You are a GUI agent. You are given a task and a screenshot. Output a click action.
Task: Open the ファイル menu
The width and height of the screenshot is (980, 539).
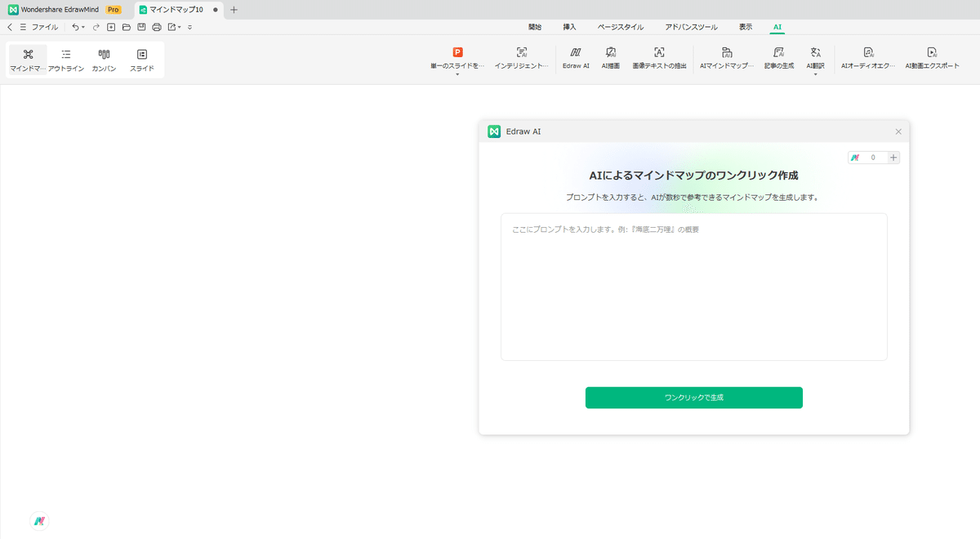(44, 27)
